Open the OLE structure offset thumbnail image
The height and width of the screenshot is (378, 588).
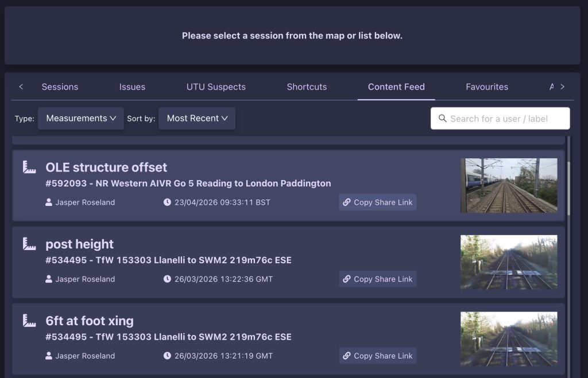coord(509,185)
